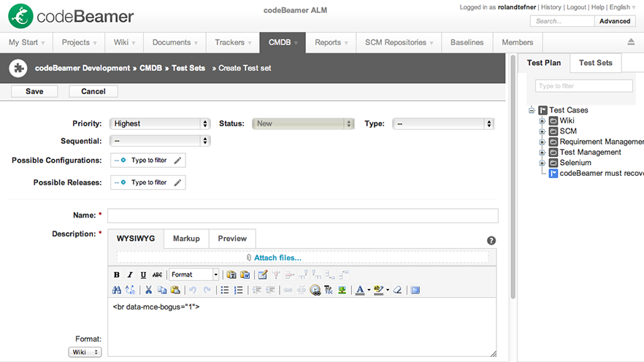Insert table of contents (TOC) icon
Viewport: 644px width, 362px height.
point(329,290)
